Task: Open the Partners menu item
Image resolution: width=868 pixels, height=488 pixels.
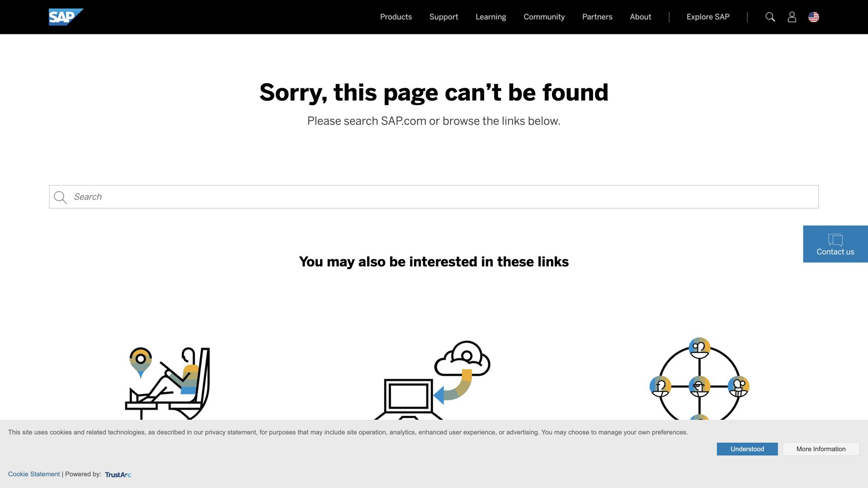Action: tap(597, 17)
